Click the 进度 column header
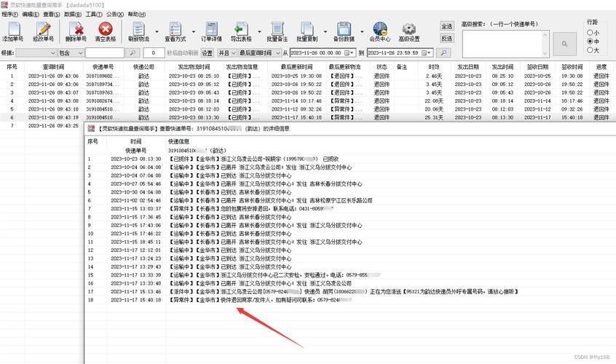The width and height of the screenshot is (616, 364). pyautogui.click(x=601, y=67)
